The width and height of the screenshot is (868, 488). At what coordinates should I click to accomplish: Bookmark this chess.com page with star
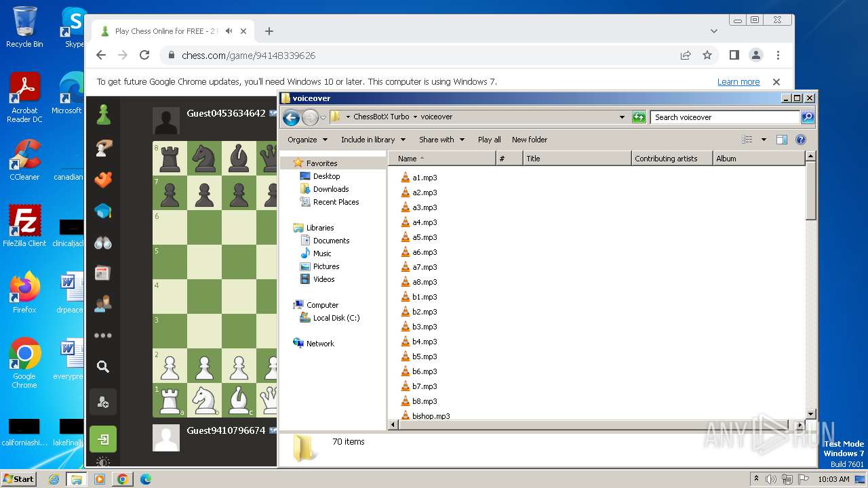click(x=707, y=56)
